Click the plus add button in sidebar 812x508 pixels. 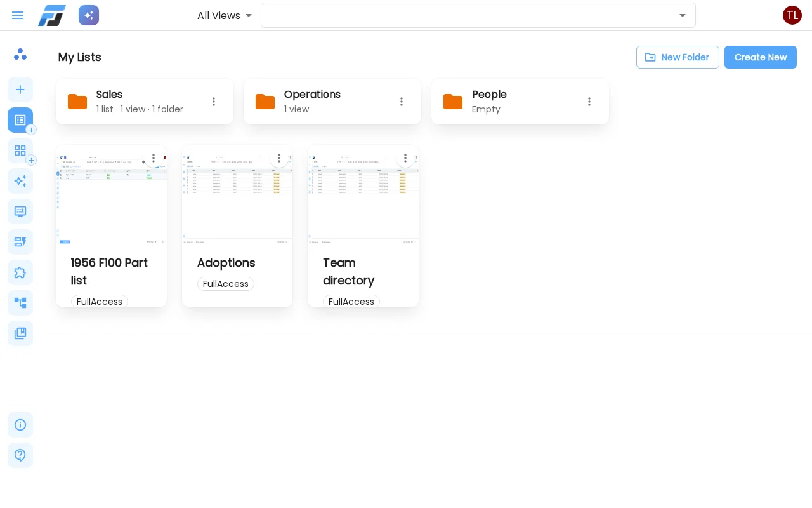(x=20, y=90)
